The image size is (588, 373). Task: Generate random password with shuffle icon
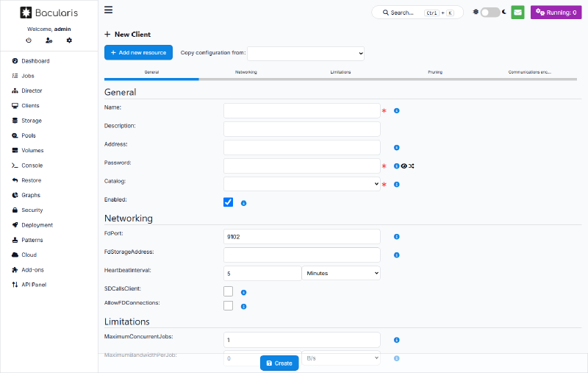coord(412,166)
